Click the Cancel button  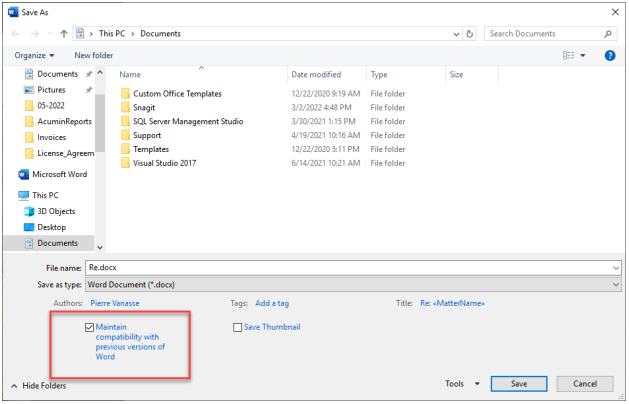(x=585, y=384)
